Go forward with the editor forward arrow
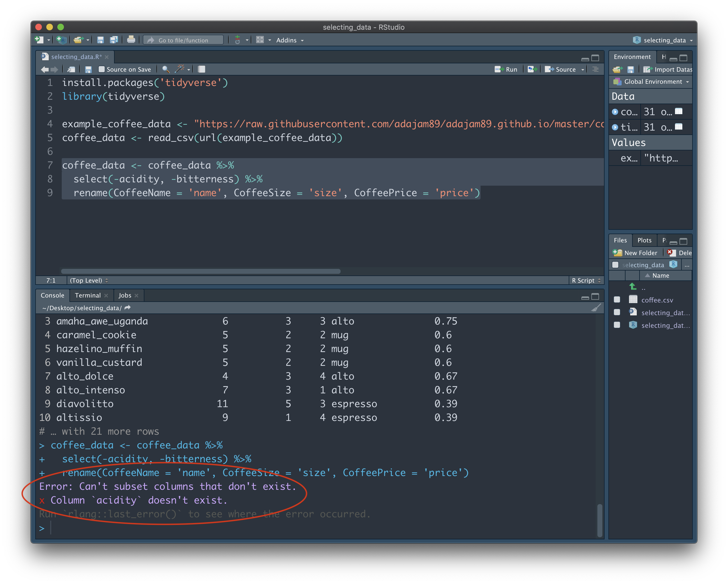This screenshot has width=728, height=584. click(x=54, y=69)
